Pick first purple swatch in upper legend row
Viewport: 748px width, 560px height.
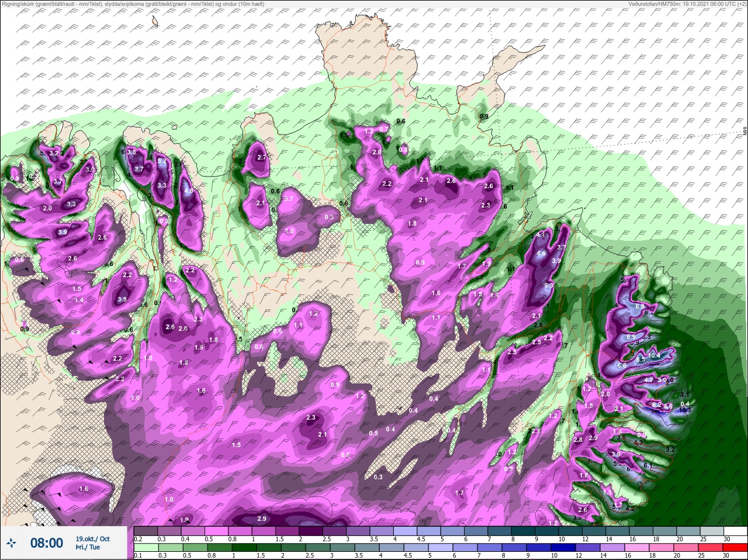point(146,531)
